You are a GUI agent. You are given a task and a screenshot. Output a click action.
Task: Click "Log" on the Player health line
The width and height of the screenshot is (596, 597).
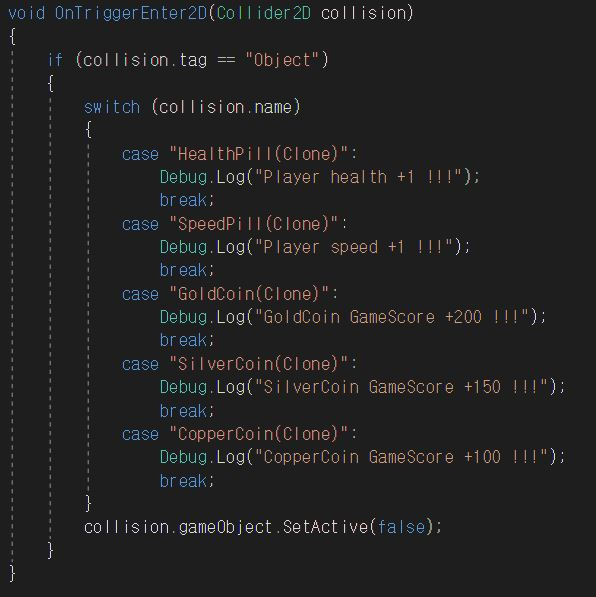[x=230, y=178]
